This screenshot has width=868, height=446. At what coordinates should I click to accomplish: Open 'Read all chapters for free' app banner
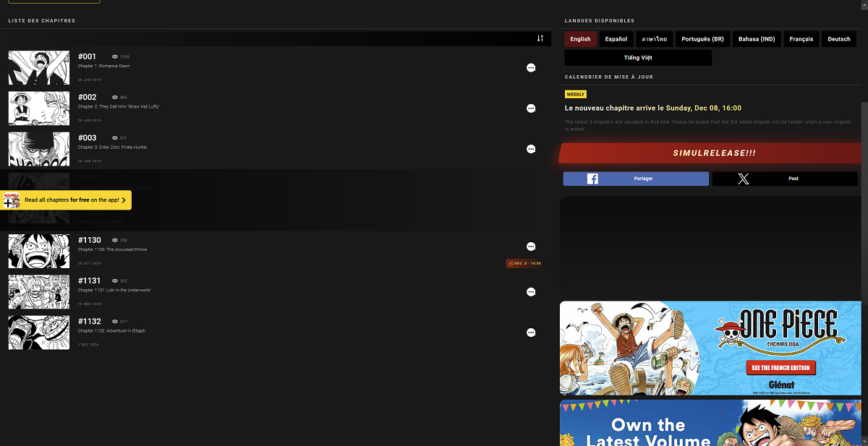(67, 200)
